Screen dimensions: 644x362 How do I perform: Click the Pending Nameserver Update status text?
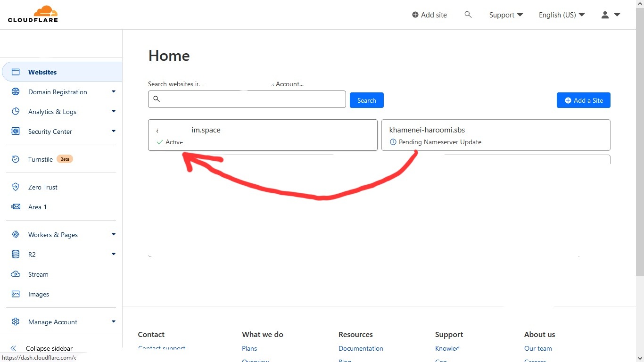click(x=440, y=142)
